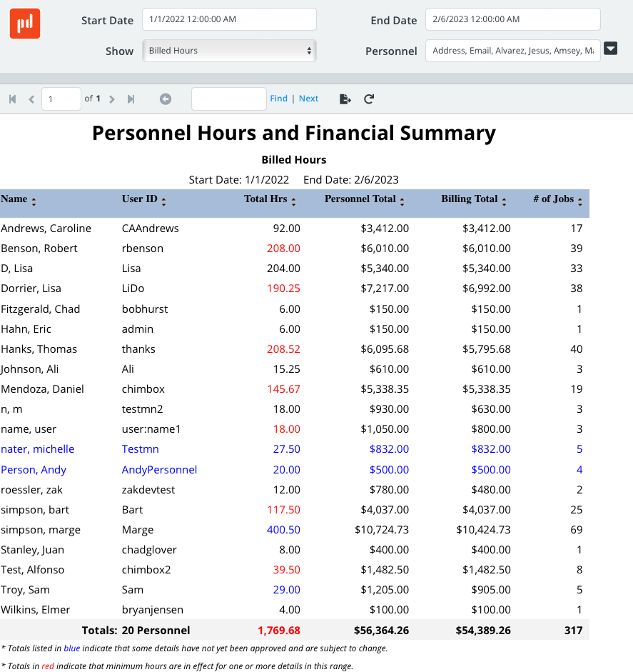
Task: Select Wilkins, Elmer name cell
Action: 36,610
